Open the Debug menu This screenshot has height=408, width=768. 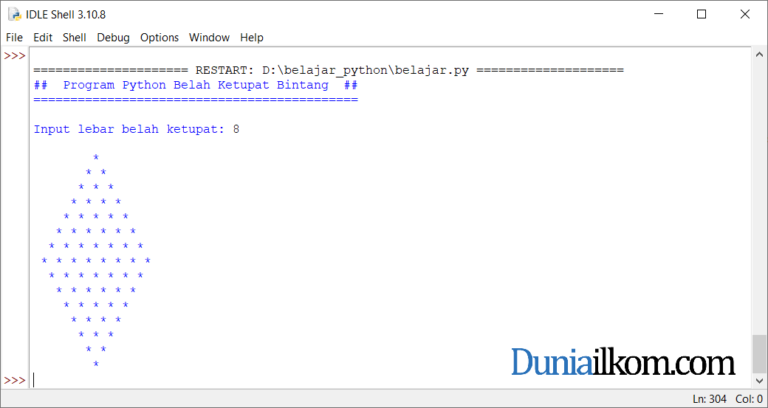(113, 38)
